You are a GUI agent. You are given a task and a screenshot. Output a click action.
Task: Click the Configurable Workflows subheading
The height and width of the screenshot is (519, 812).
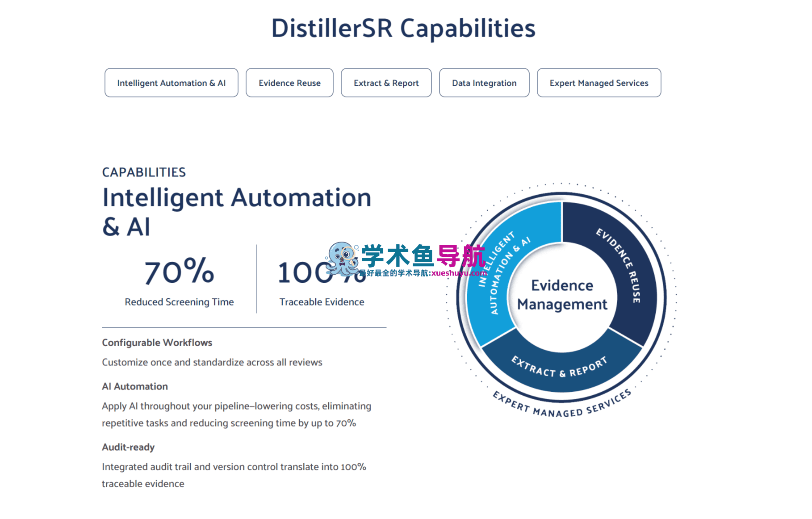pyautogui.click(x=157, y=343)
